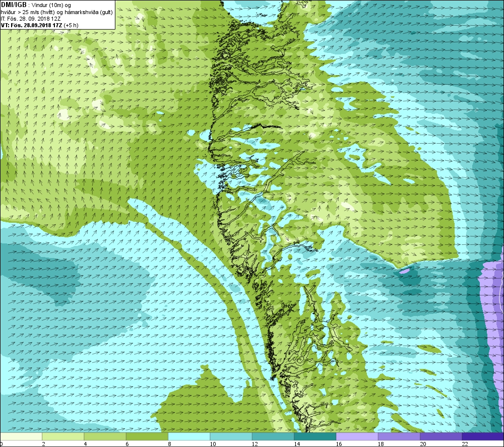Click the dark indigo legend swatch above 22
The height and width of the screenshot is (447, 504).
pos(483,436)
